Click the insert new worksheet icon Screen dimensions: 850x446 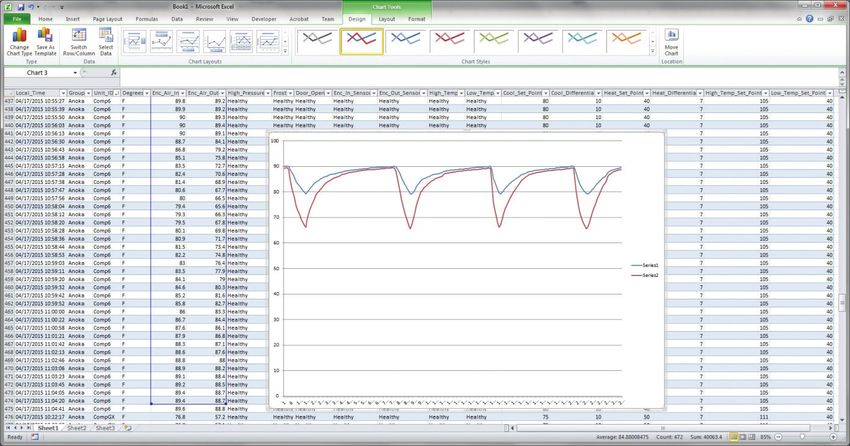(128, 428)
